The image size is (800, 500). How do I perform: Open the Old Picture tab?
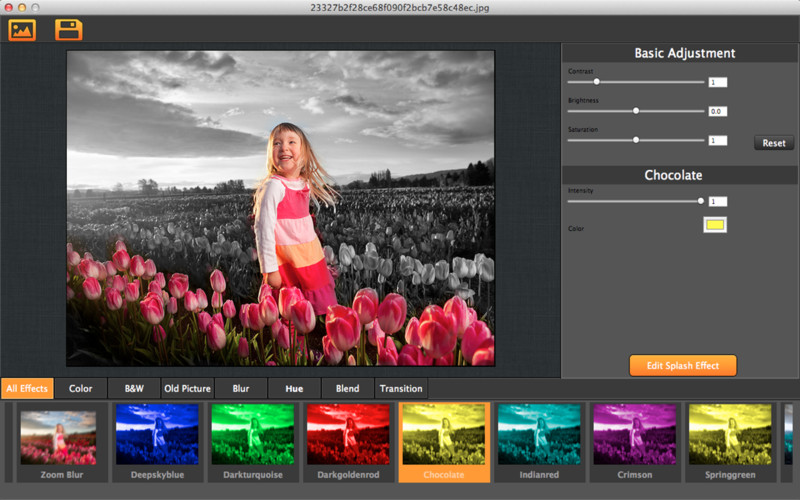click(x=187, y=388)
